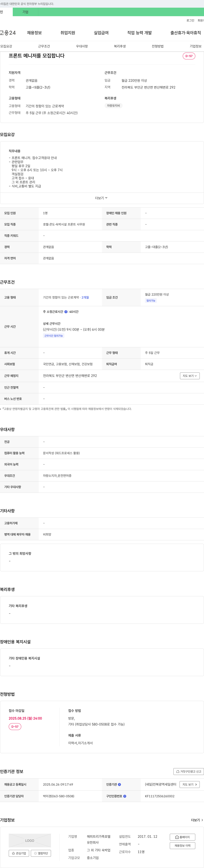This screenshot has height=868, width=204.
Task: Click the title 프론트 메니저를 모집합니다
Action: point(37,56)
